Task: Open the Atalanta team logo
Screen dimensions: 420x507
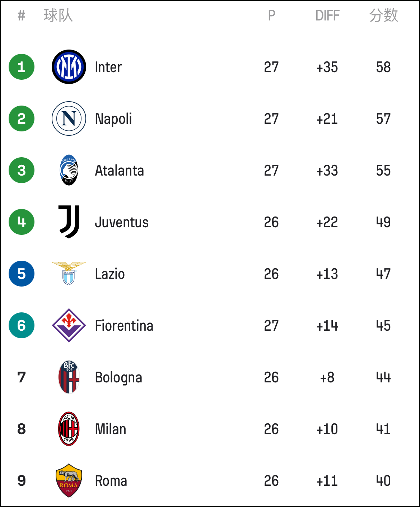Action: coord(69,170)
